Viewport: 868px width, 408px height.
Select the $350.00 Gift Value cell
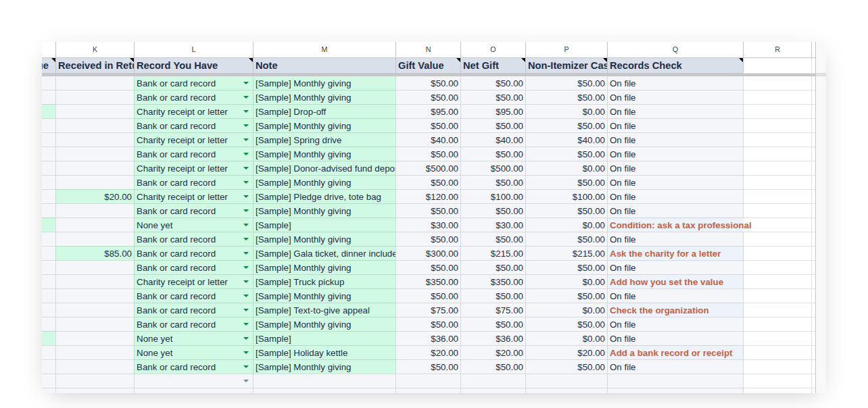coord(428,282)
